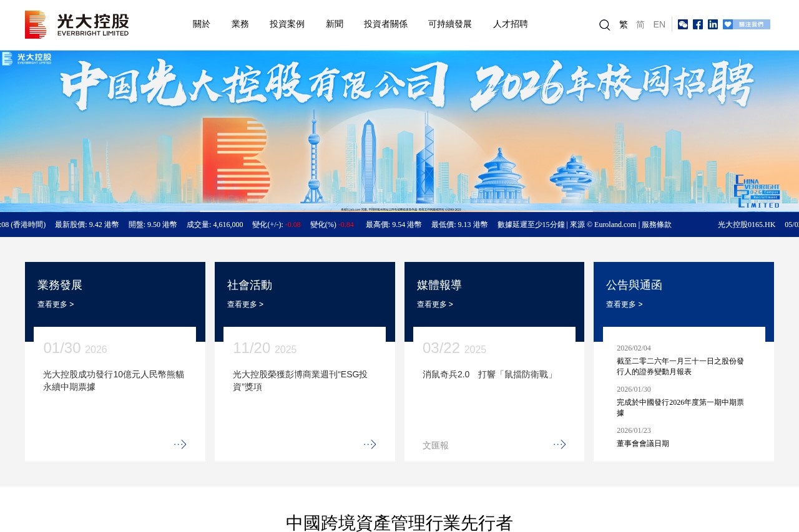Click the 2026 campus recruitment banner

[x=399, y=131]
